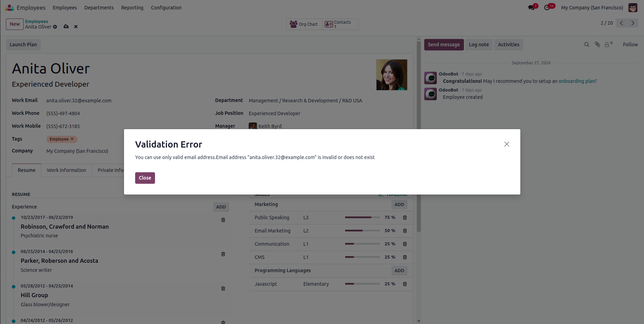Open the chatter search icon

(x=587, y=45)
